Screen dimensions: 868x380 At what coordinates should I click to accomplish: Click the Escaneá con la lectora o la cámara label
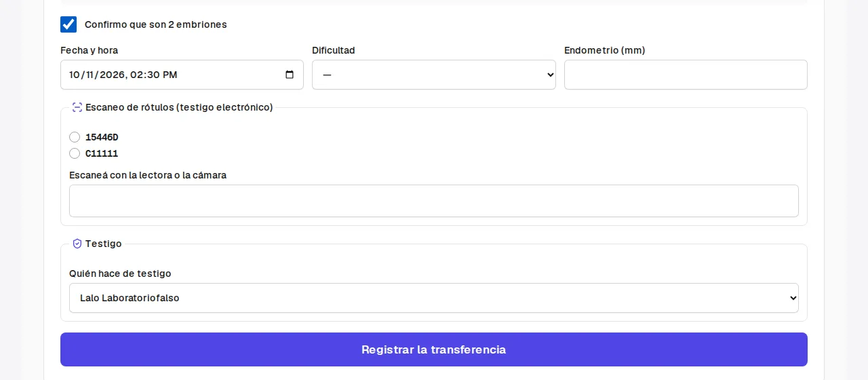click(148, 175)
